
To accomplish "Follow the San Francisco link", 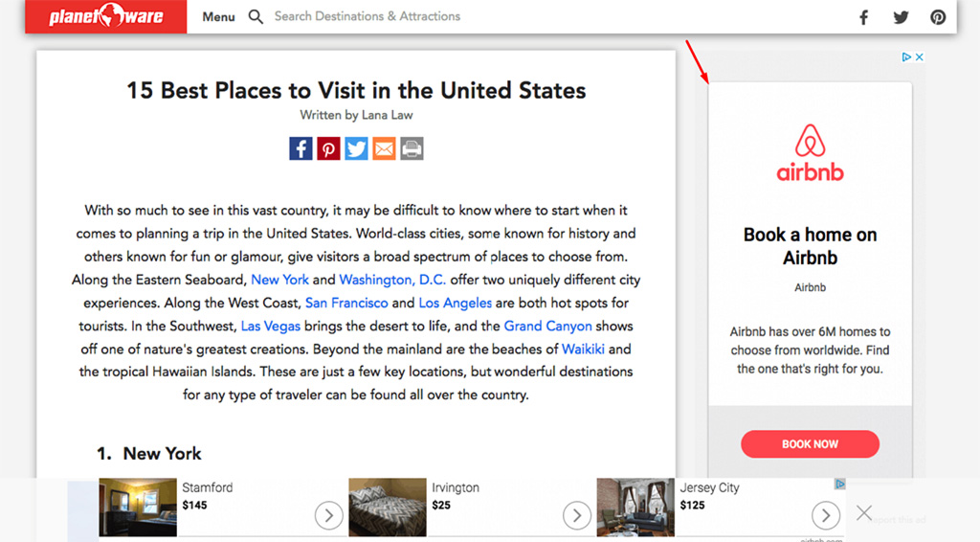I will [346, 303].
